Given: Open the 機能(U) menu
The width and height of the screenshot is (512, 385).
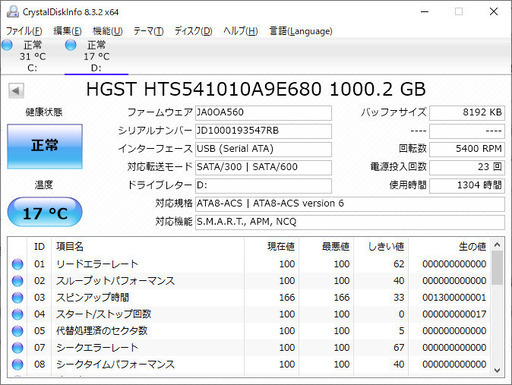Looking at the screenshot, I should pos(108,31).
